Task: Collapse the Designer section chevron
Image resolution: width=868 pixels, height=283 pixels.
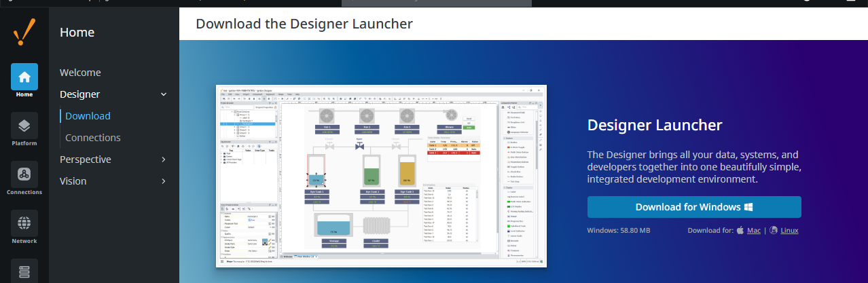Action: click(x=163, y=94)
